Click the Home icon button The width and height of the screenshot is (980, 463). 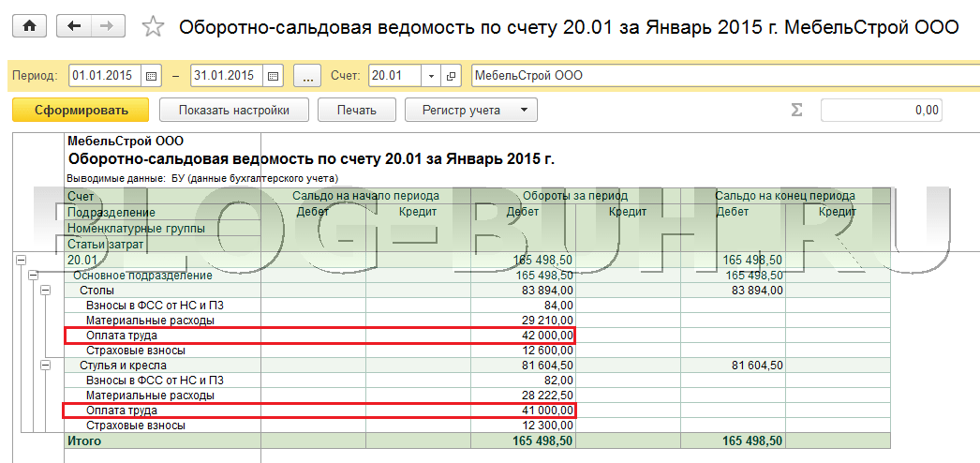pyautogui.click(x=28, y=26)
